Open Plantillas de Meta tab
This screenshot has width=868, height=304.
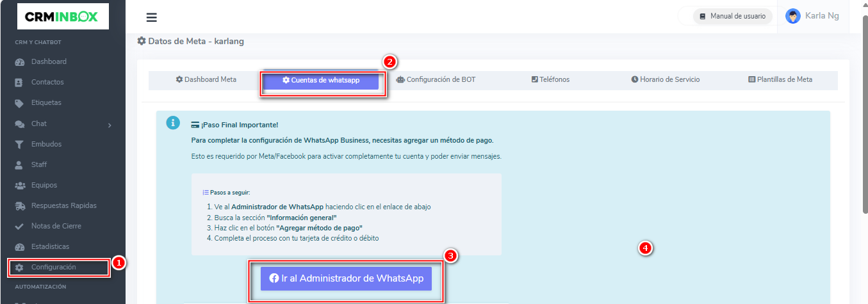pyautogui.click(x=780, y=80)
